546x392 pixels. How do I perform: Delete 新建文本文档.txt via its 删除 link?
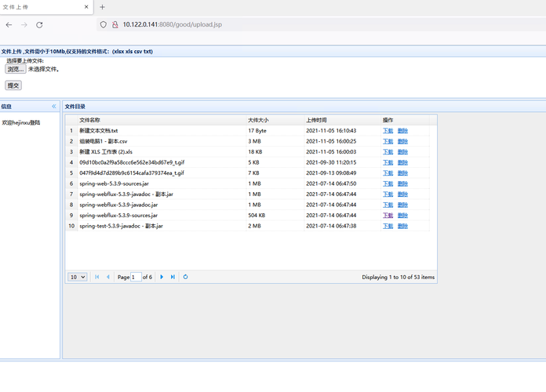tap(403, 131)
